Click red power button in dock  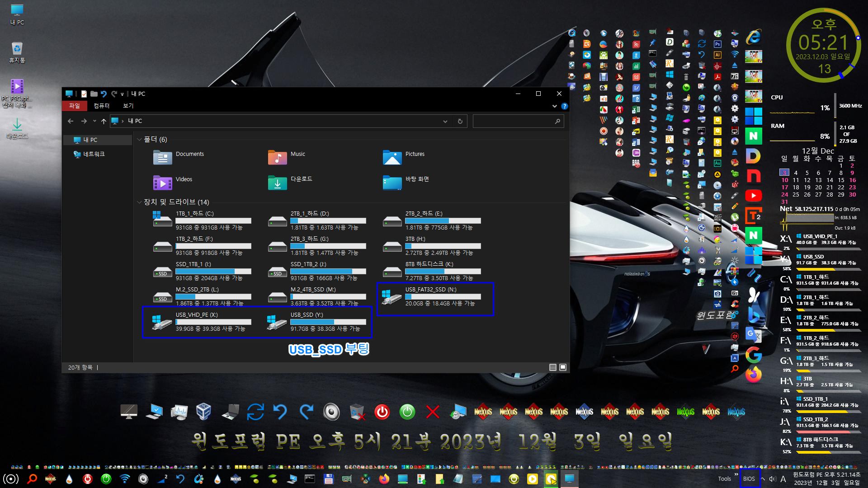pos(382,412)
